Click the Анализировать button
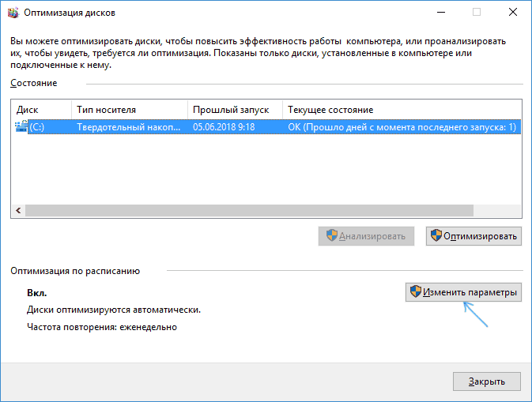Screen dimensions: 532x402 [x=366, y=236]
